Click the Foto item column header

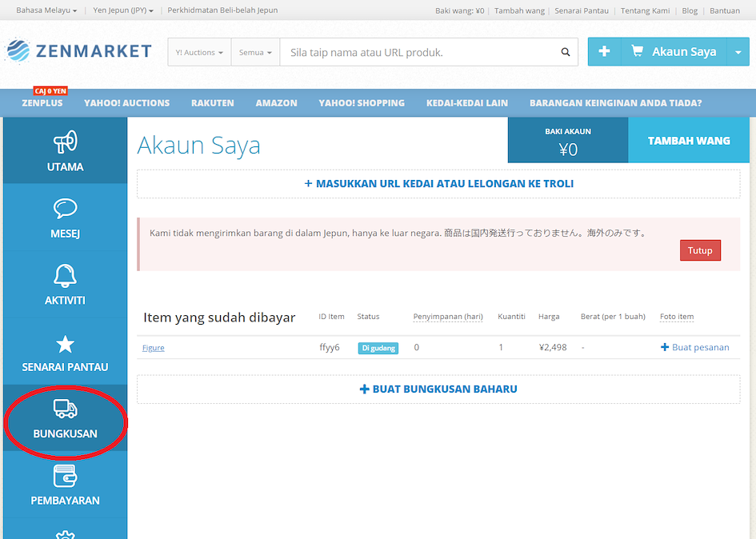[677, 317]
